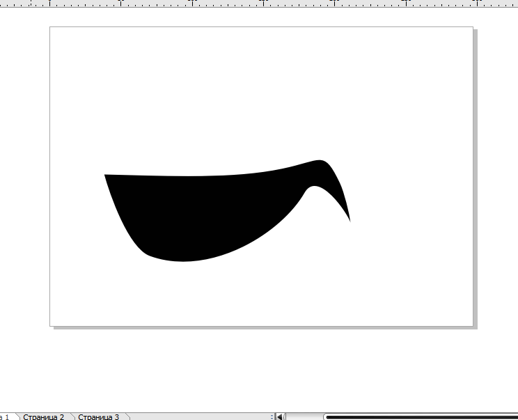The image size is (518, 420).
Task: Click the horizontal scrollbar left arrow
Action: pos(279,417)
